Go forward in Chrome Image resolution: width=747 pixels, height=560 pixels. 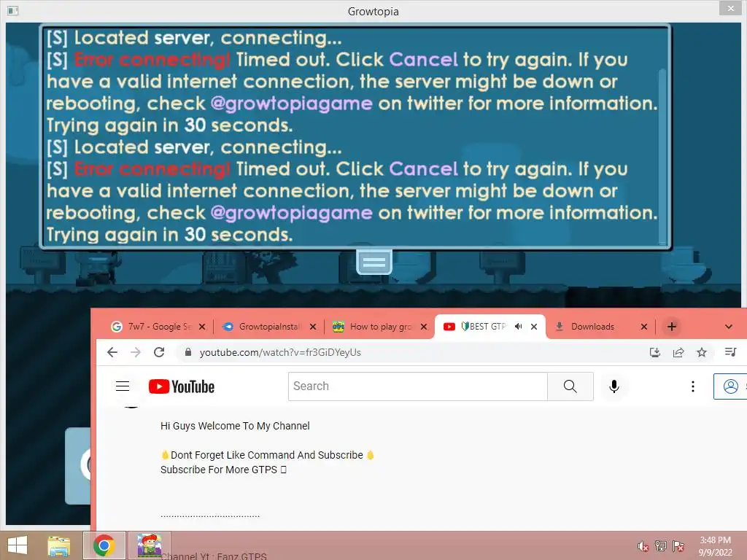pos(136,352)
